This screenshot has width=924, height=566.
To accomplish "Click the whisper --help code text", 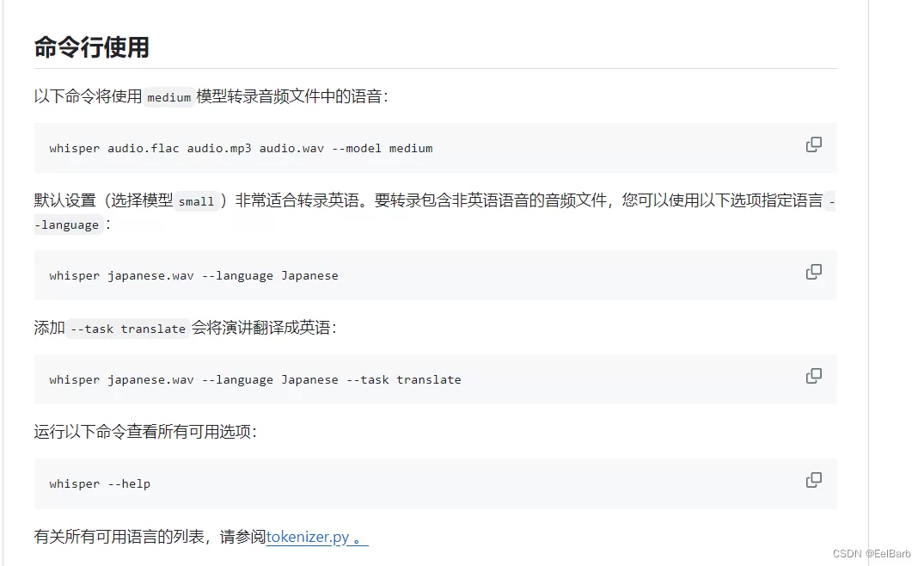I will point(100,483).
